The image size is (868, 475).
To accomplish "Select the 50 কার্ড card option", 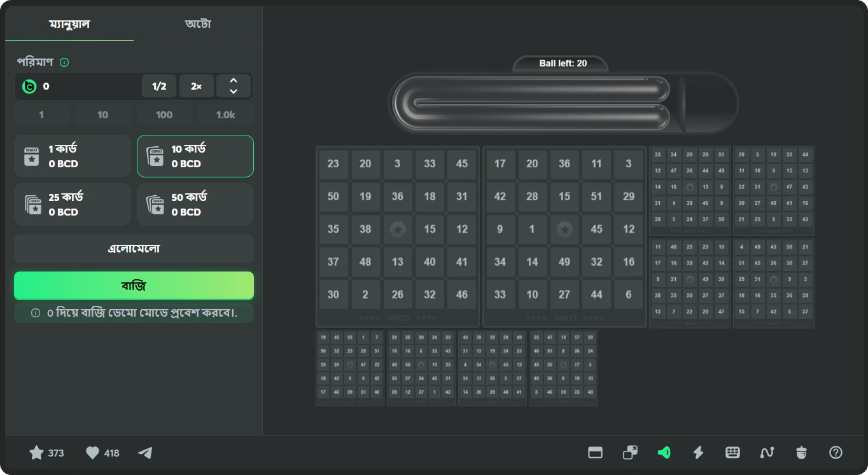I will 195,204.
